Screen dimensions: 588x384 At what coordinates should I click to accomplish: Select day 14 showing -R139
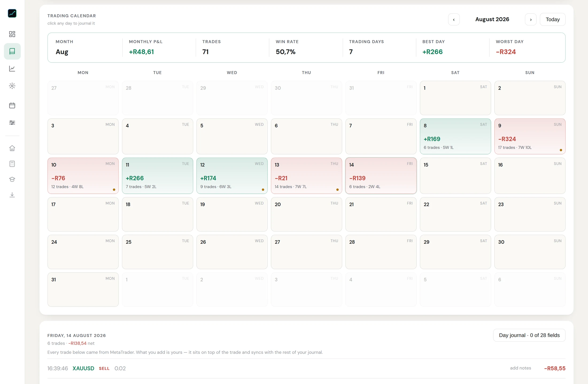point(381,176)
